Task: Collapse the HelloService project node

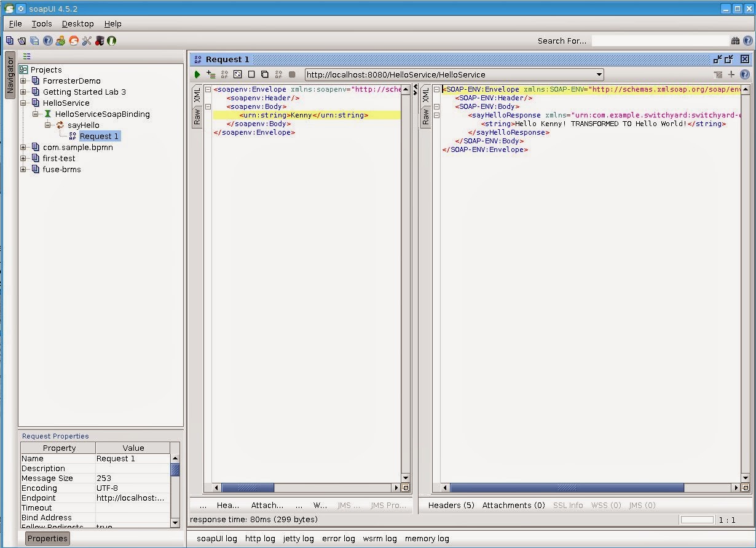Action: tap(24, 103)
